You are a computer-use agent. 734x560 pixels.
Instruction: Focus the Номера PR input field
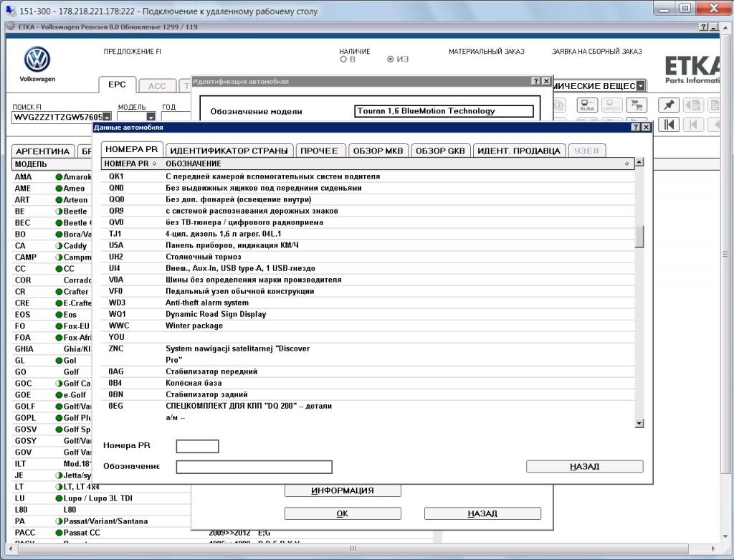pyautogui.click(x=198, y=446)
